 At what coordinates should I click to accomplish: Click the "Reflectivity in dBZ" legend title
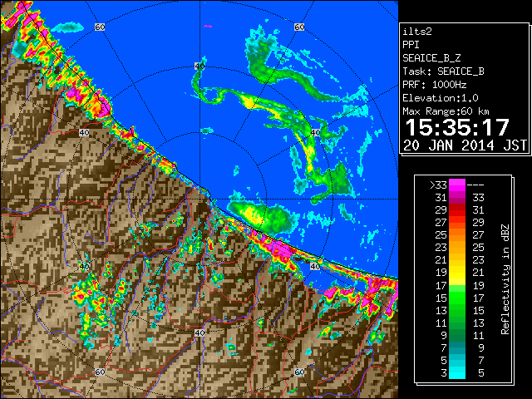tap(505, 279)
